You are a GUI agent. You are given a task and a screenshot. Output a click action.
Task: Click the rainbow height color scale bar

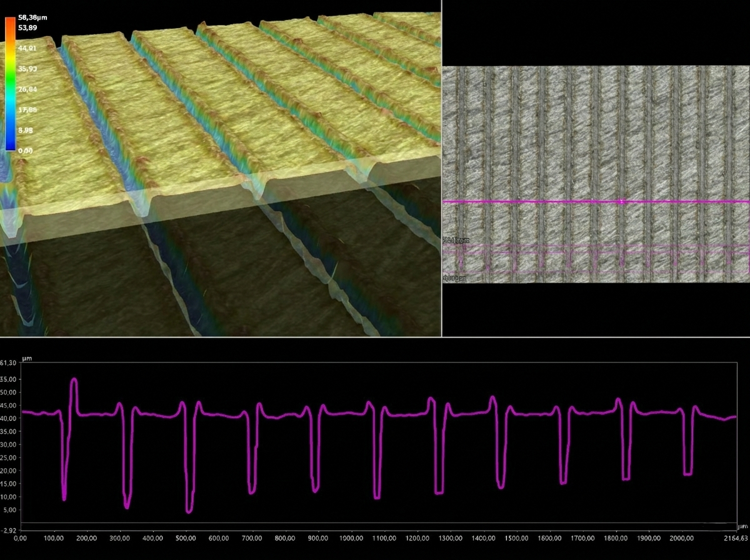(10, 84)
